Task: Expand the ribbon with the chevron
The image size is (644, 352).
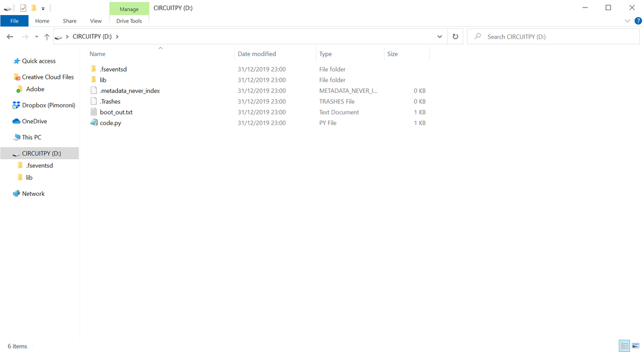Action: tap(628, 21)
